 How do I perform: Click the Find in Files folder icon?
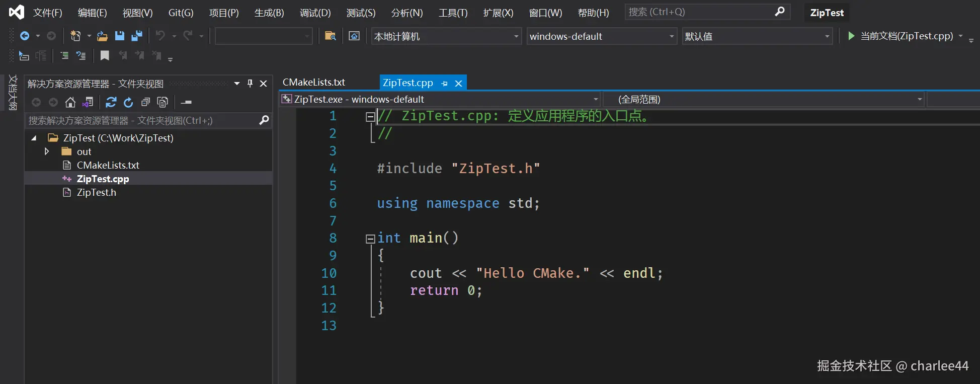[x=331, y=36]
